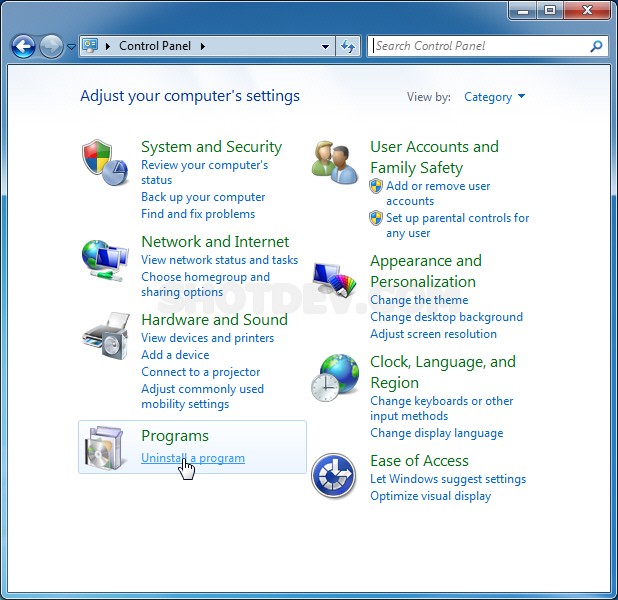Minimize the Control Panel window
The width and height of the screenshot is (618, 600).
pyautogui.click(x=523, y=10)
